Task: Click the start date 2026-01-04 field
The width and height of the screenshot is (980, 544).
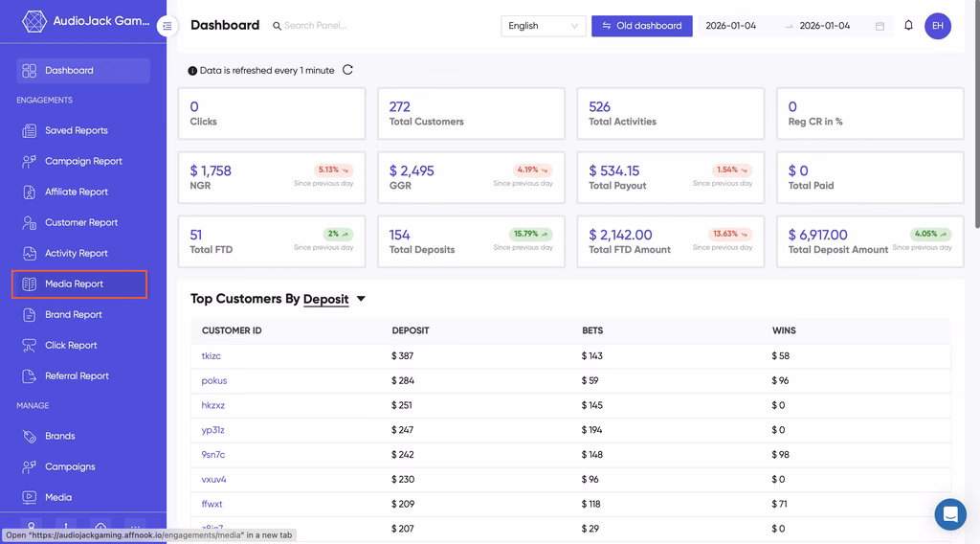Action: tap(730, 26)
